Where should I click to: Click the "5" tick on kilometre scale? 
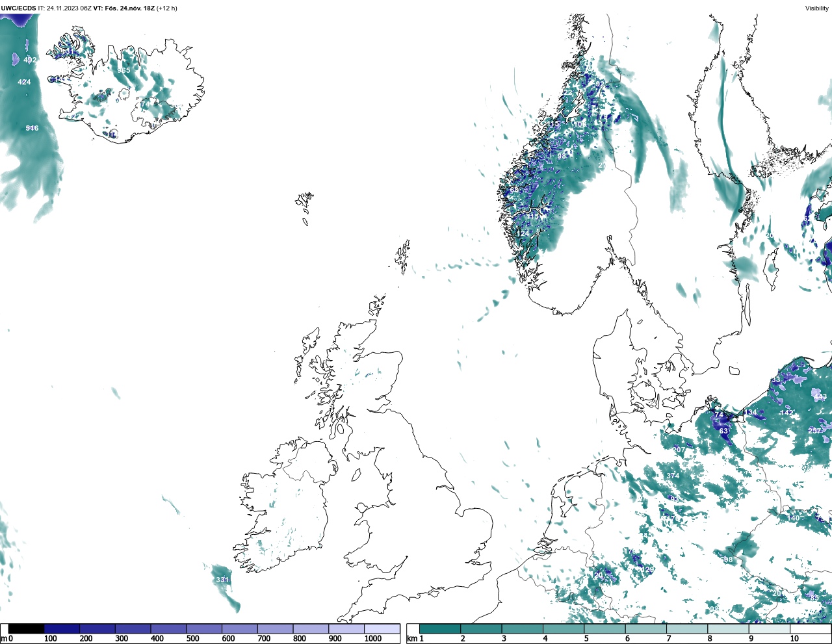586,639
